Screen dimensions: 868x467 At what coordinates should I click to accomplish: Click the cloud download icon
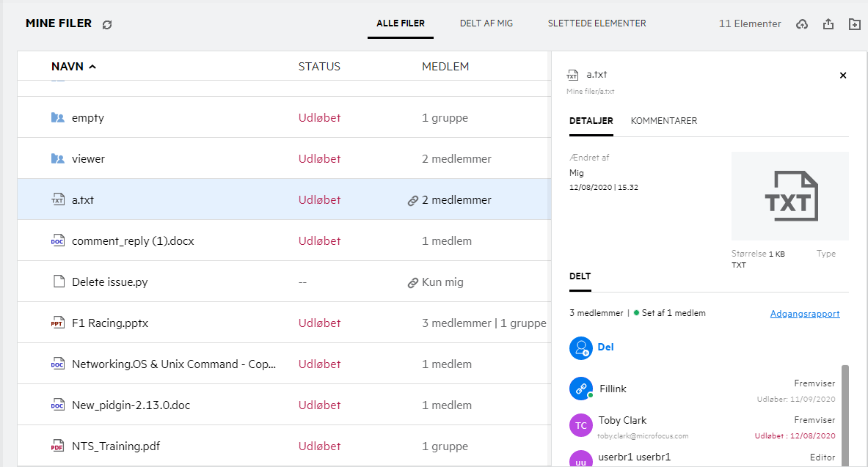click(802, 24)
